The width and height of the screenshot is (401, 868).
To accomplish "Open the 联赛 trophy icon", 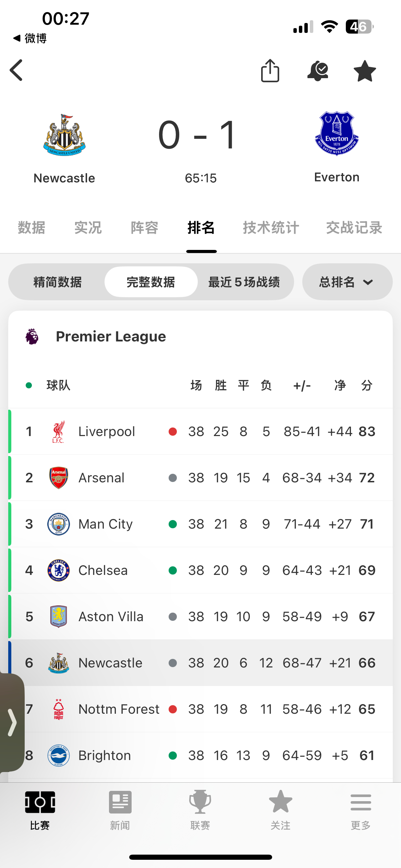I will coord(200,802).
